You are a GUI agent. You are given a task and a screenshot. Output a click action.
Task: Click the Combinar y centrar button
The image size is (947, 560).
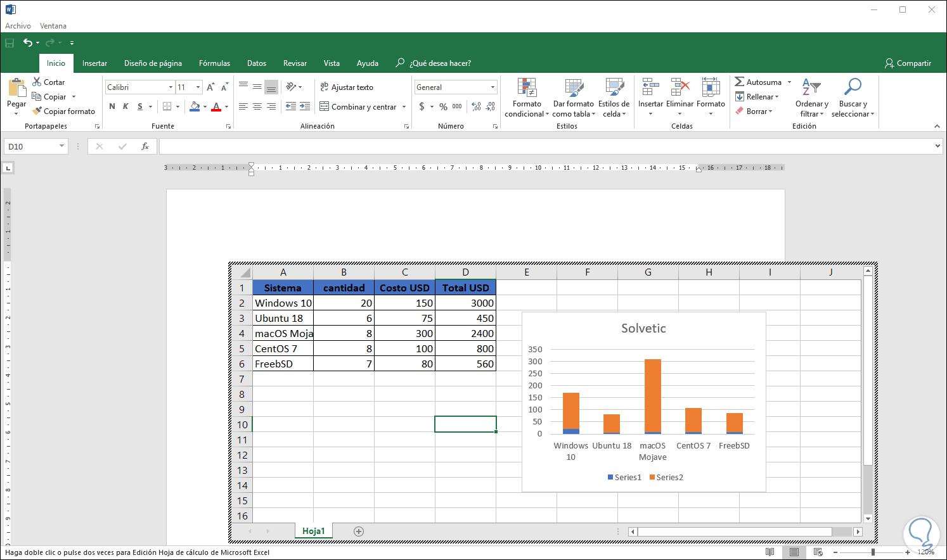click(x=358, y=107)
